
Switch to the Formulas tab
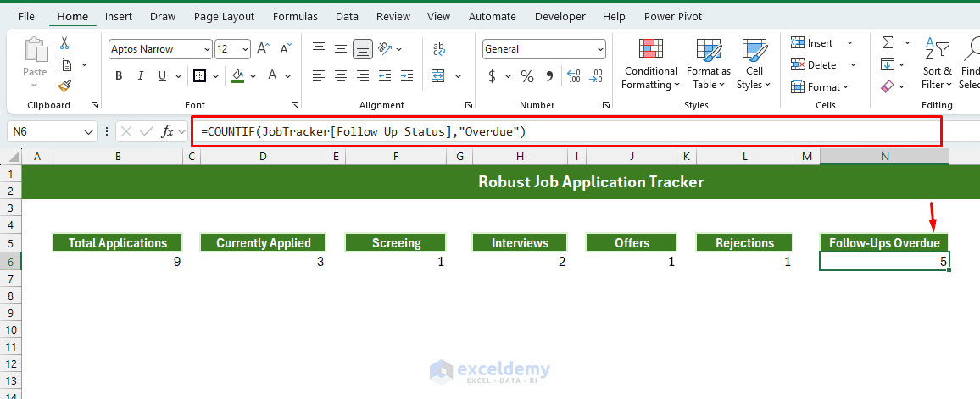point(295,17)
